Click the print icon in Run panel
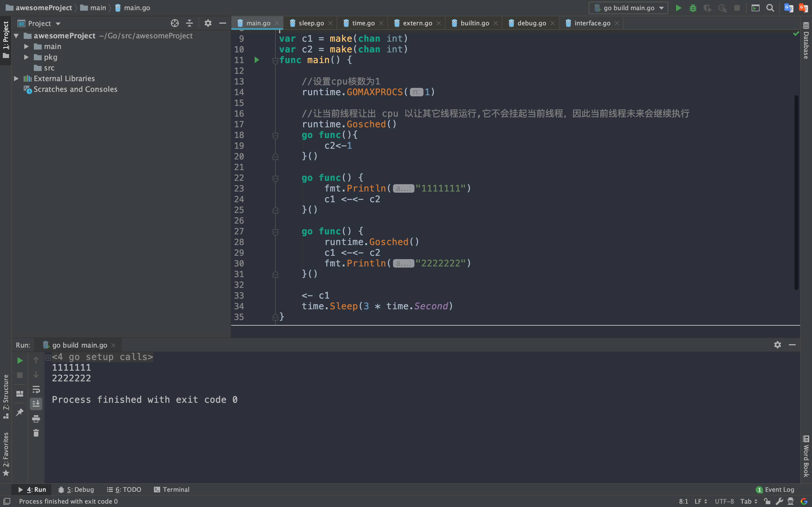This screenshot has width=812, height=507. pyautogui.click(x=36, y=419)
